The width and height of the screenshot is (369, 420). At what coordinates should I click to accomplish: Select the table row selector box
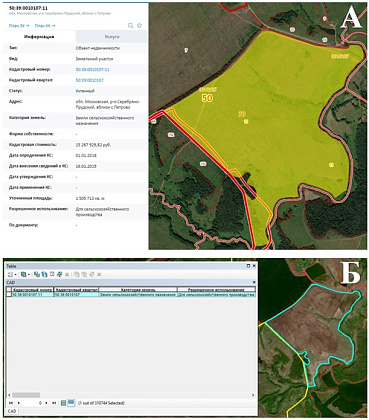pyautogui.click(x=9, y=295)
